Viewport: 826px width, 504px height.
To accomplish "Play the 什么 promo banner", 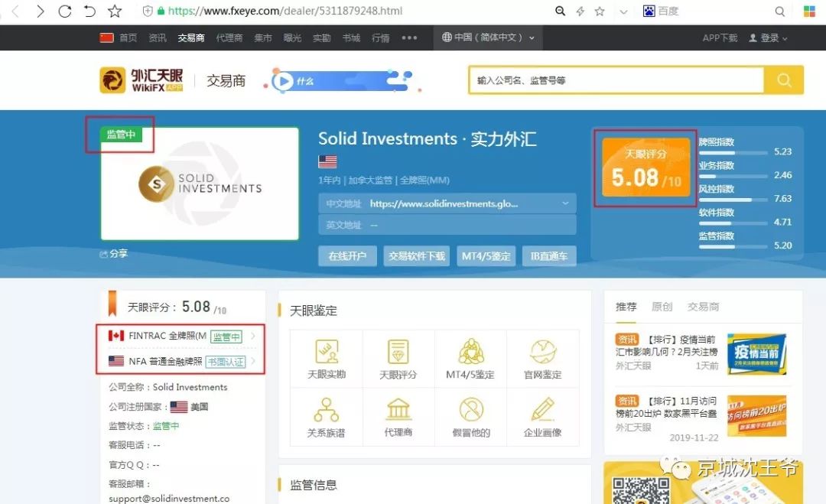I will pos(341,80).
